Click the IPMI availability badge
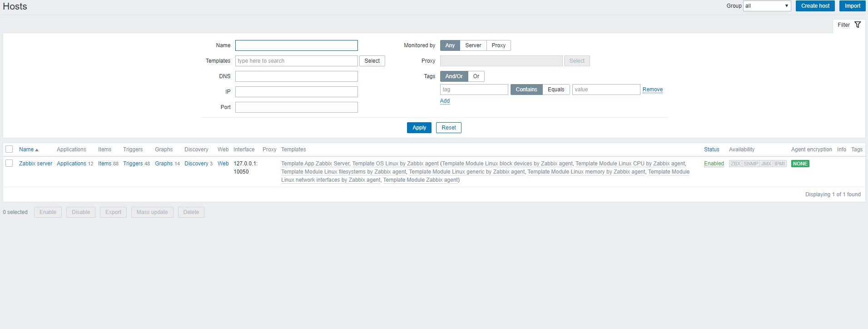Image resolution: width=868 pixels, height=329 pixels. coord(779,164)
